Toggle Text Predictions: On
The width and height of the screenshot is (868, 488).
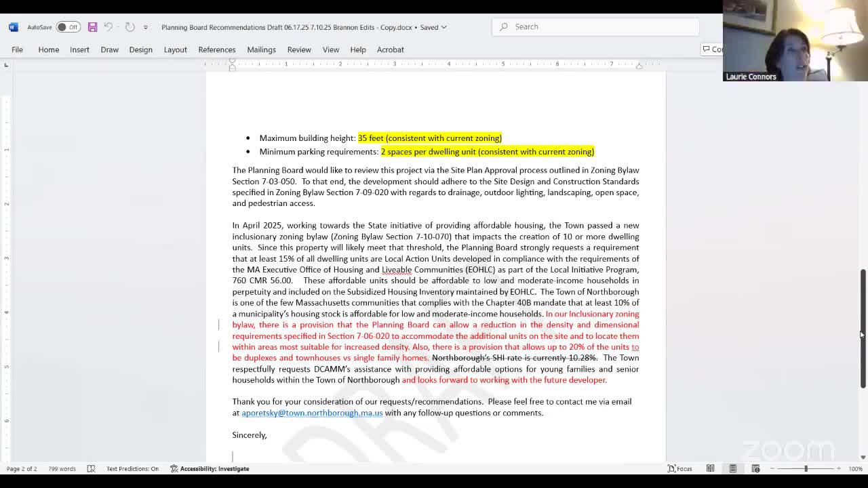click(132, 468)
